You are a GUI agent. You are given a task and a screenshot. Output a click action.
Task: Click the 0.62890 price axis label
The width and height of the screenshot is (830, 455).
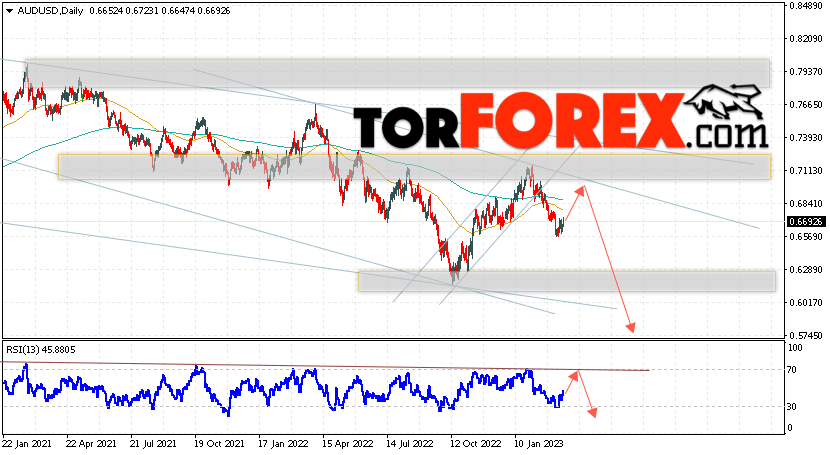pos(806,270)
